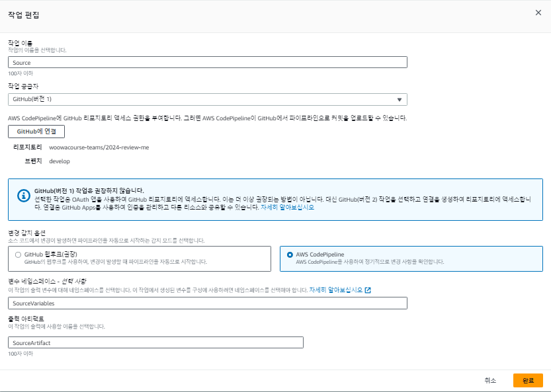Click the GitHub에 연결 button

[36, 132]
